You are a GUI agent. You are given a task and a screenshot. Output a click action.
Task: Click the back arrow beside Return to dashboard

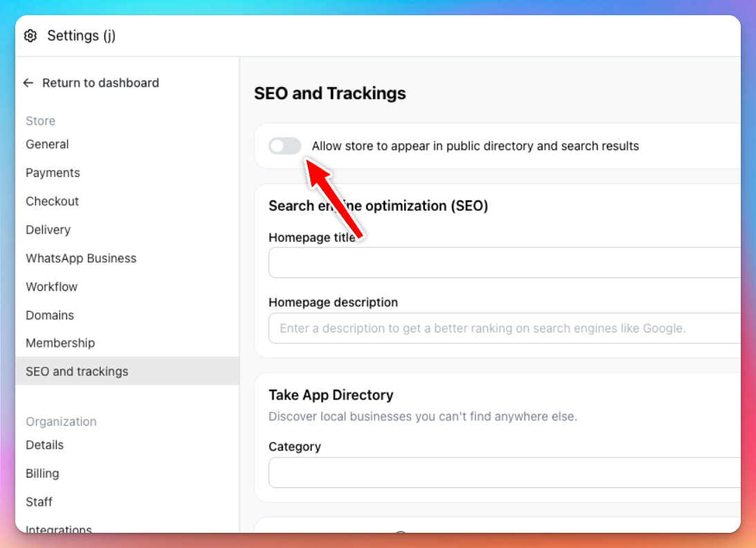pos(28,83)
